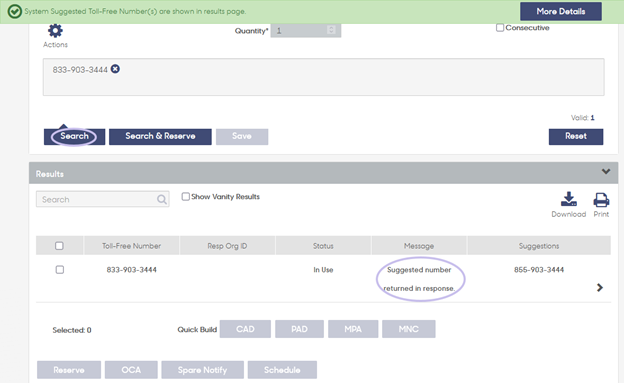Click the CAD quick build button
The height and width of the screenshot is (383, 624).
(x=245, y=329)
